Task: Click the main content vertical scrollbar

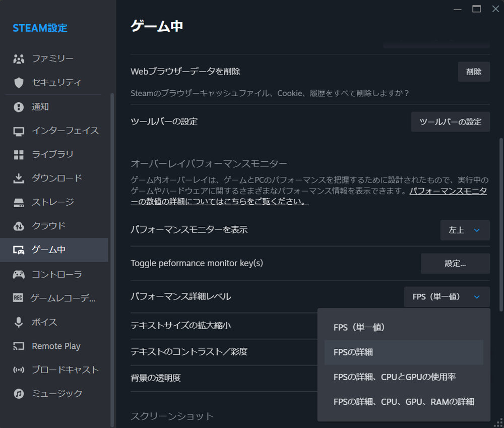Action: click(x=501, y=224)
